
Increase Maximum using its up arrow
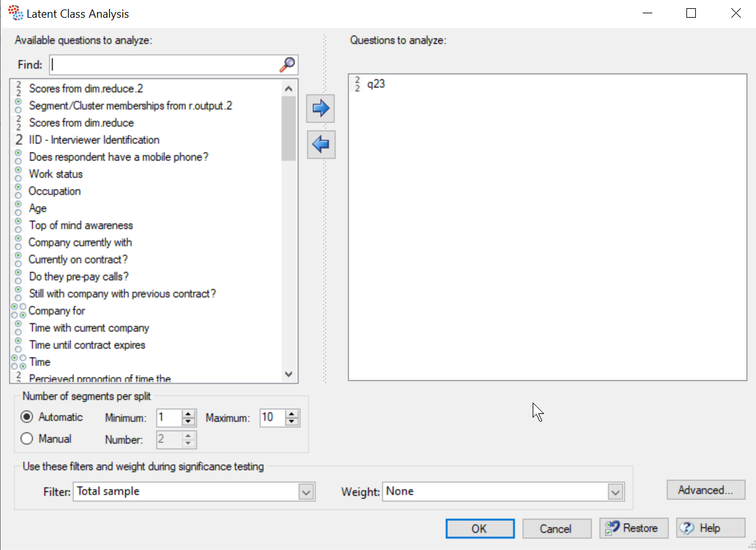click(x=291, y=414)
